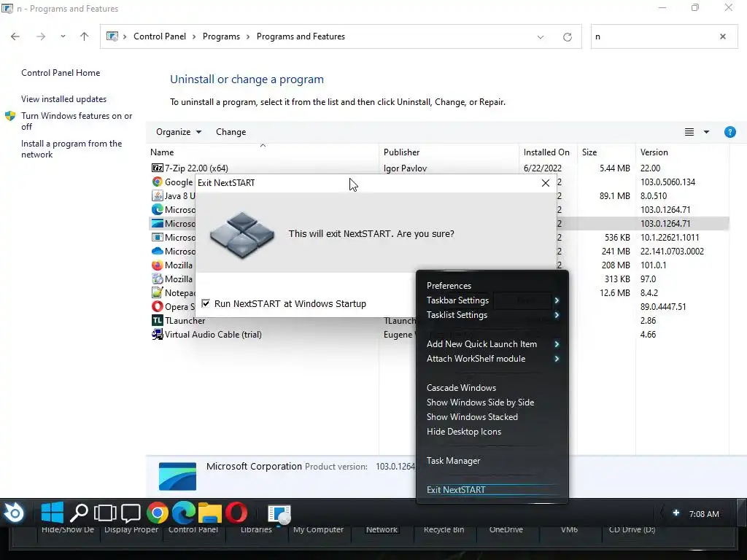Viewport: 747px width, 560px height.
Task: Click the refresh icon in address bar
Action: (x=567, y=36)
